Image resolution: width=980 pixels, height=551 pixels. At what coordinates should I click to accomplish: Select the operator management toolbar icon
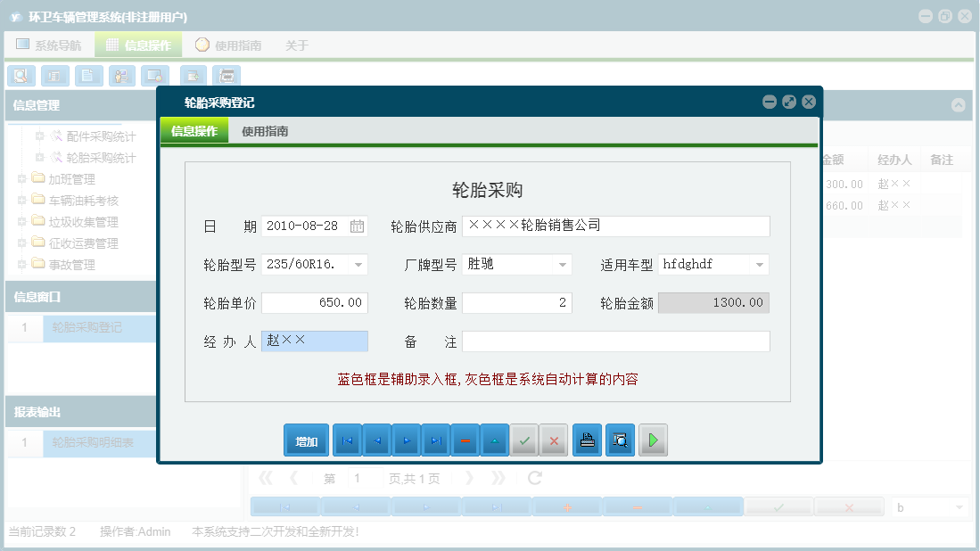(121, 76)
